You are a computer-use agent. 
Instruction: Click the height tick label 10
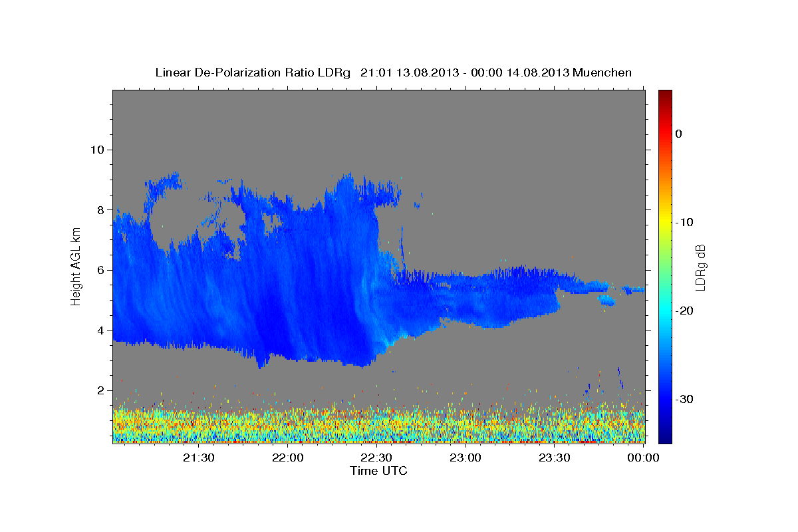click(x=96, y=150)
